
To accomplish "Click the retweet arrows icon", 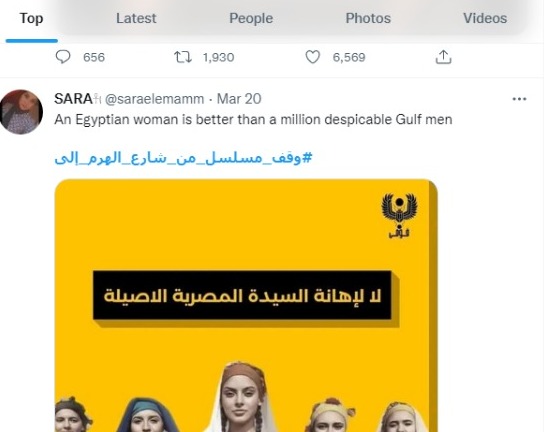I will (182, 57).
